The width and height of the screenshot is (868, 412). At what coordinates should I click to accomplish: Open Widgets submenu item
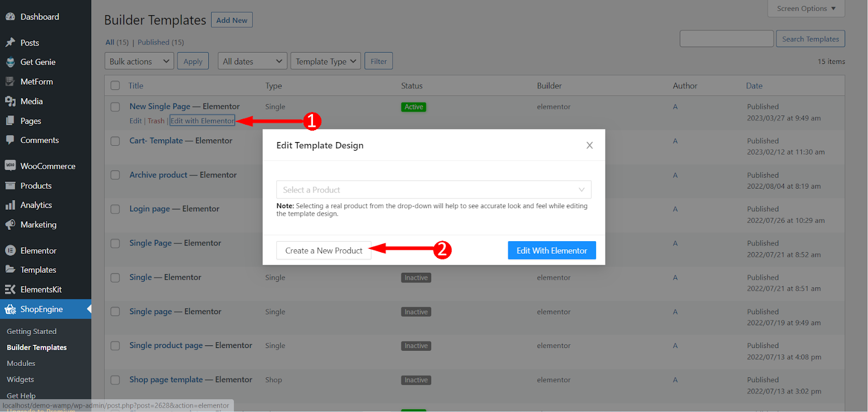[21, 379]
